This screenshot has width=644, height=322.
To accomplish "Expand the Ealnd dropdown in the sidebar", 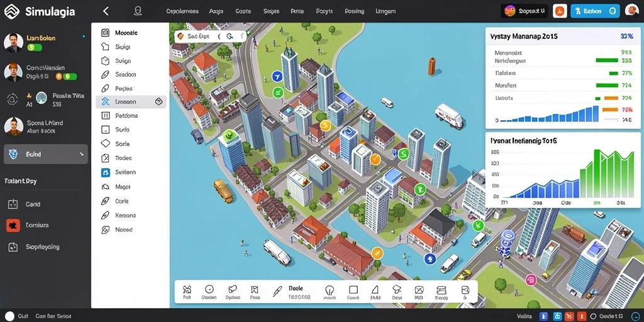I will (82, 155).
